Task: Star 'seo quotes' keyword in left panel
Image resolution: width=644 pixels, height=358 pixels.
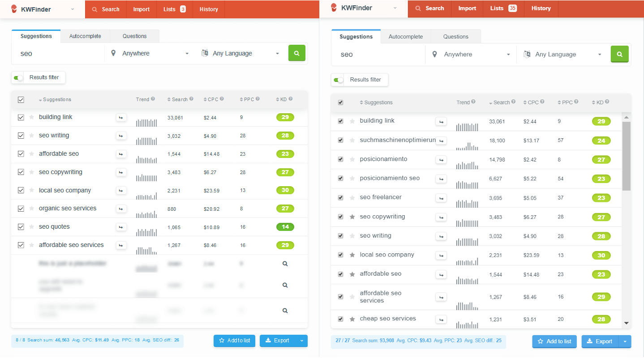Action: point(31,227)
